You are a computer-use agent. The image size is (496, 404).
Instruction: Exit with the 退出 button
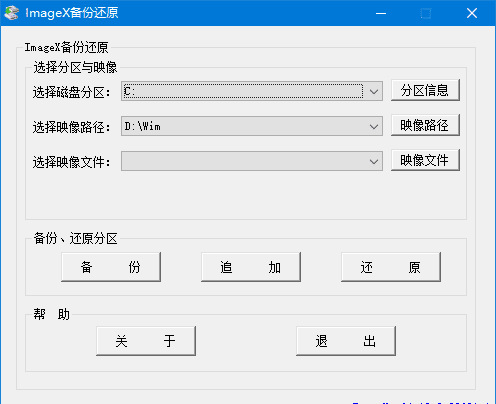(x=346, y=341)
